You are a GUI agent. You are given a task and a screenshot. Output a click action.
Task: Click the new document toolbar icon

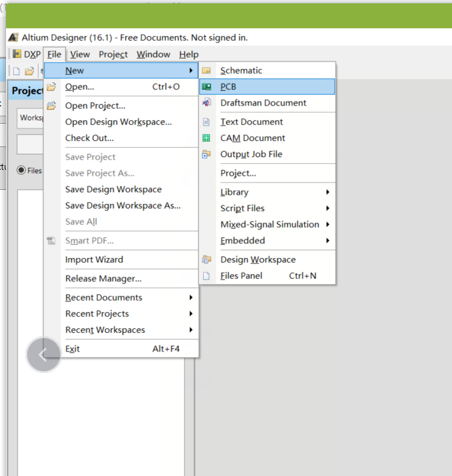(x=17, y=72)
